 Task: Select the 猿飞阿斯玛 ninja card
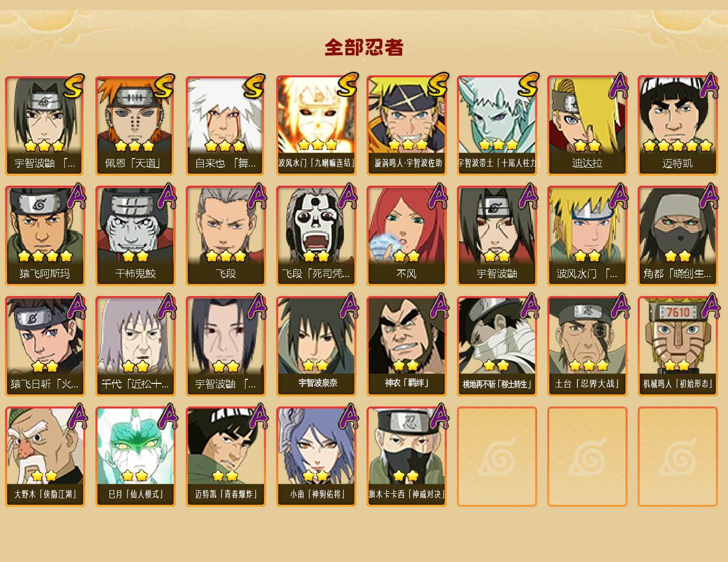click(x=45, y=236)
